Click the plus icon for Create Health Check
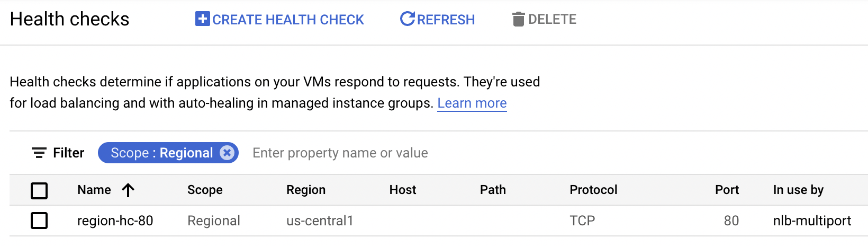The image size is (868, 246). tap(202, 19)
